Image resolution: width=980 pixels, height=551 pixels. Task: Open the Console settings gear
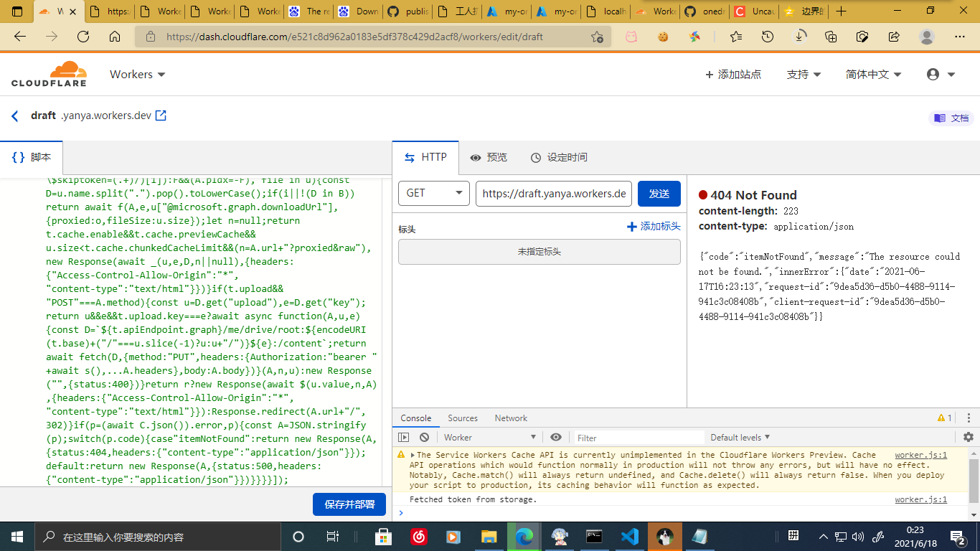pos(968,437)
